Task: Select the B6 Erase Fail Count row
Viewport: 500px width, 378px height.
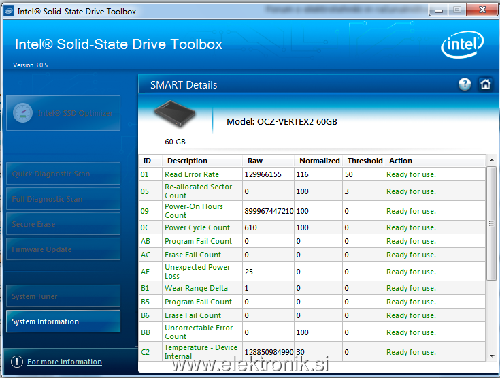Action: (312, 315)
